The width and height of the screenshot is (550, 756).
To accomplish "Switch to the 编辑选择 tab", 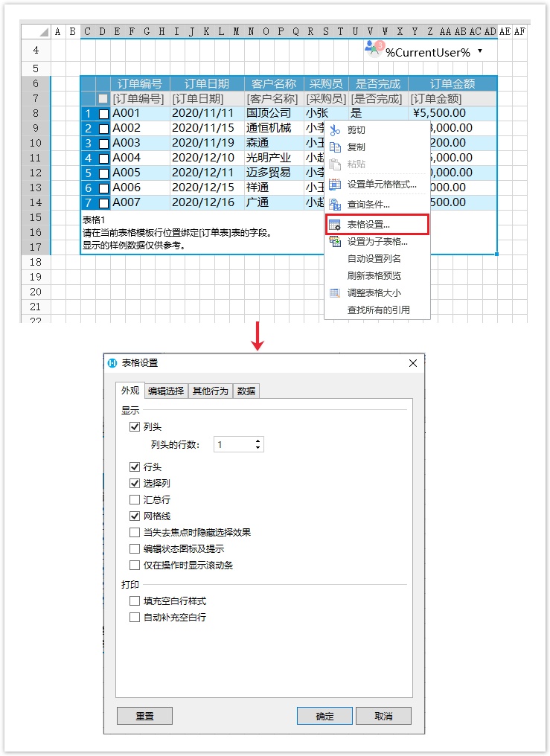I will pyautogui.click(x=165, y=391).
